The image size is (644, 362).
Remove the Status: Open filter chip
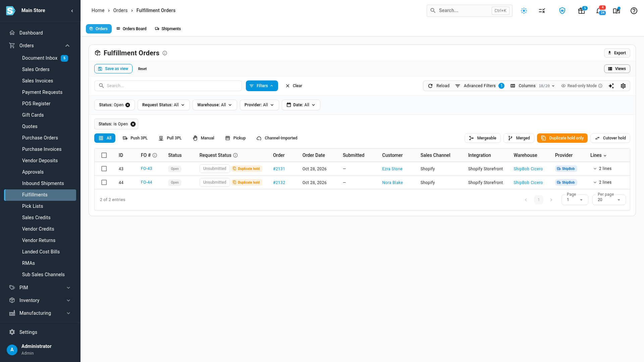(x=128, y=105)
